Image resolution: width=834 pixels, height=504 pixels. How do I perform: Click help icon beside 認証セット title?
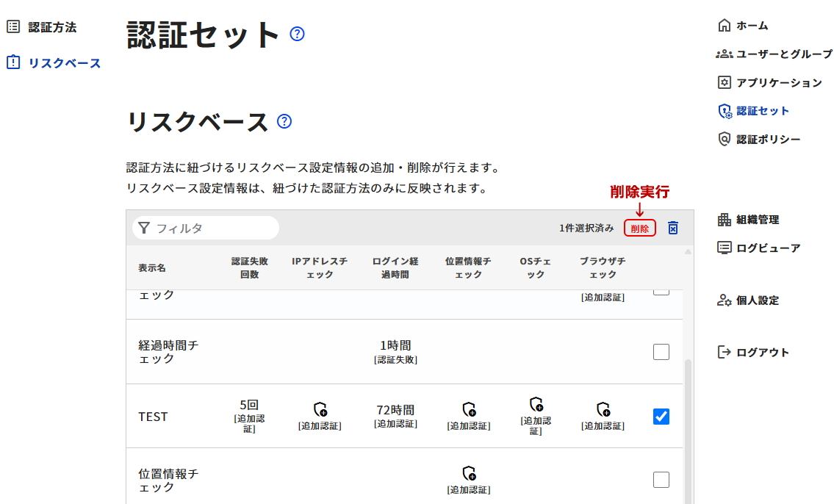point(297,34)
